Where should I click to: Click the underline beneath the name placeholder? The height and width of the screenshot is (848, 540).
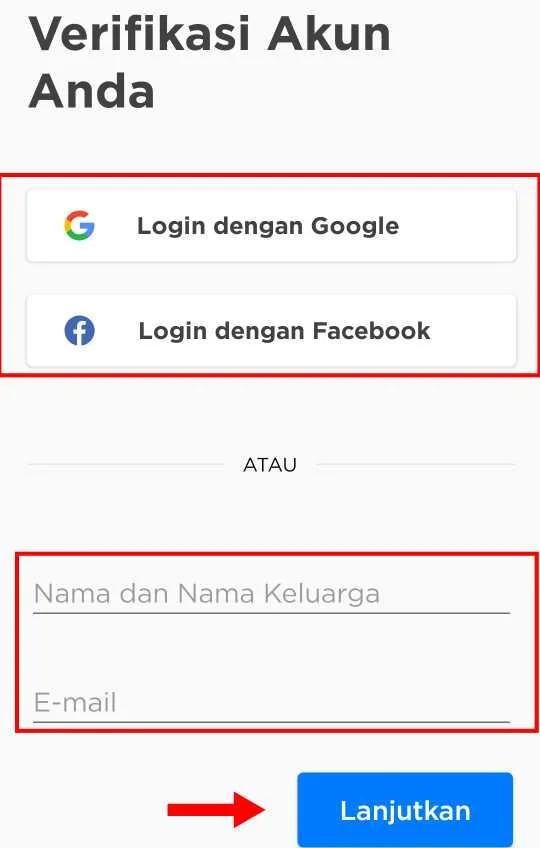coord(271,613)
